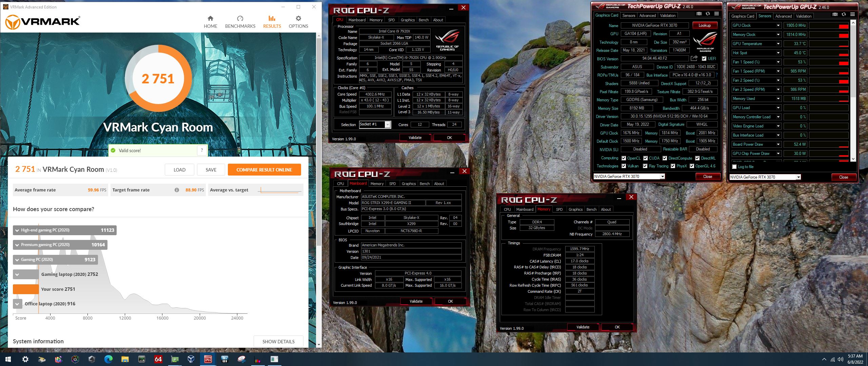Switch to Sensors tab in GPU-Z Graphics Card window
This screenshot has width=868, height=366.
[x=629, y=16]
